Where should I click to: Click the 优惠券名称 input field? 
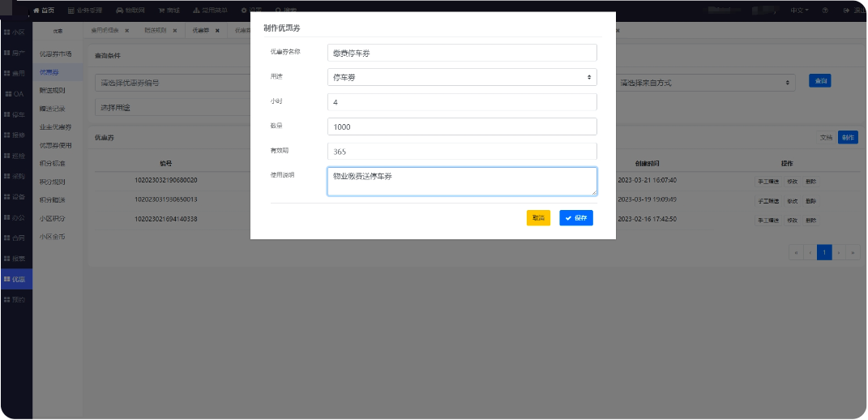pyautogui.click(x=462, y=53)
